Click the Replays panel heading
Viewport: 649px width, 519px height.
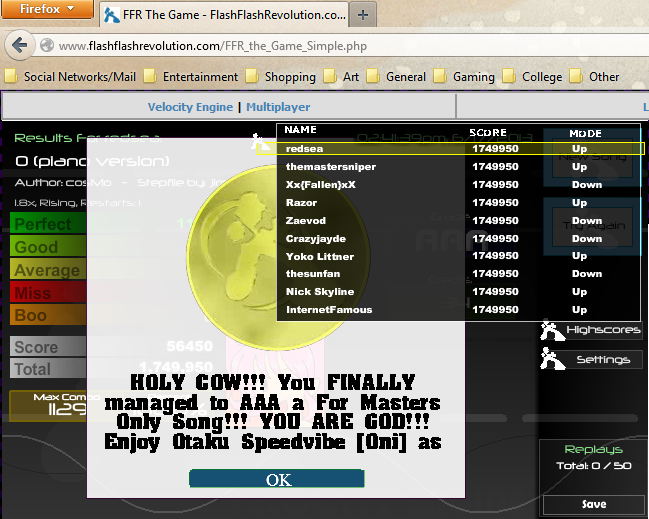594,449
